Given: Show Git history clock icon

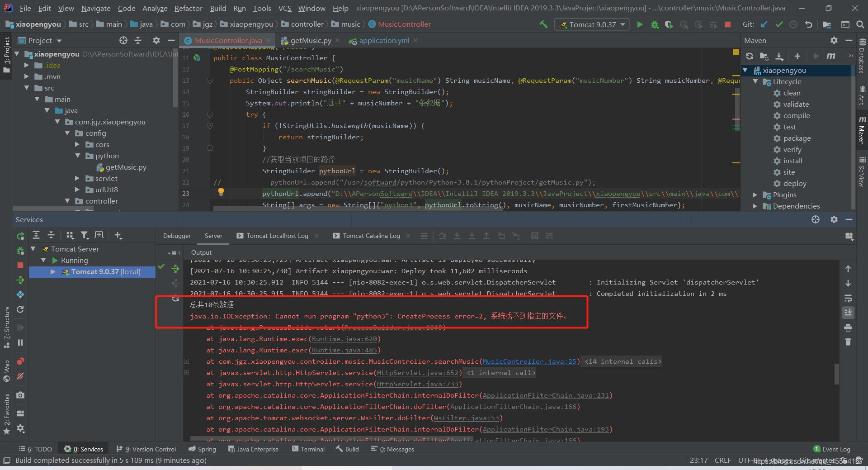Looking at the screenshot, I should [x=793, y=24].
